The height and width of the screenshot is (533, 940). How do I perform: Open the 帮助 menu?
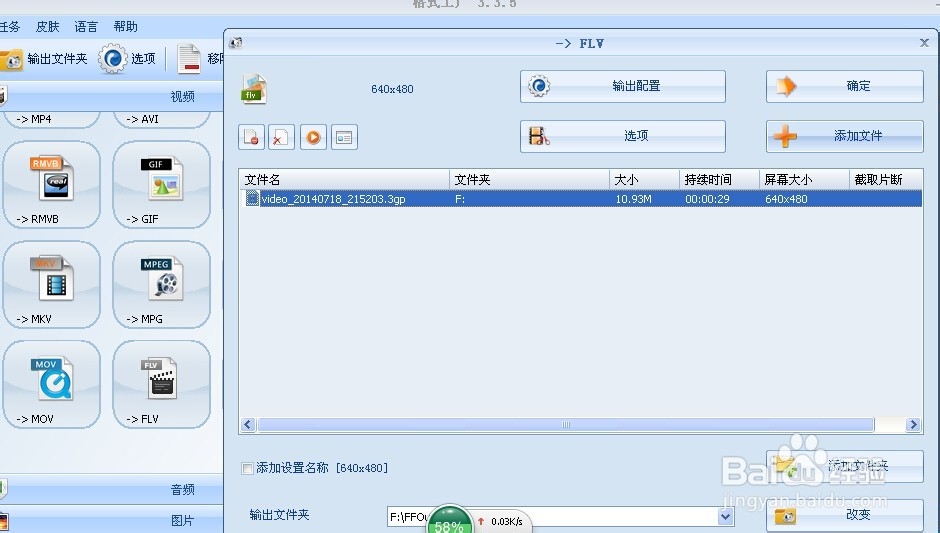[x=125, y=26]
